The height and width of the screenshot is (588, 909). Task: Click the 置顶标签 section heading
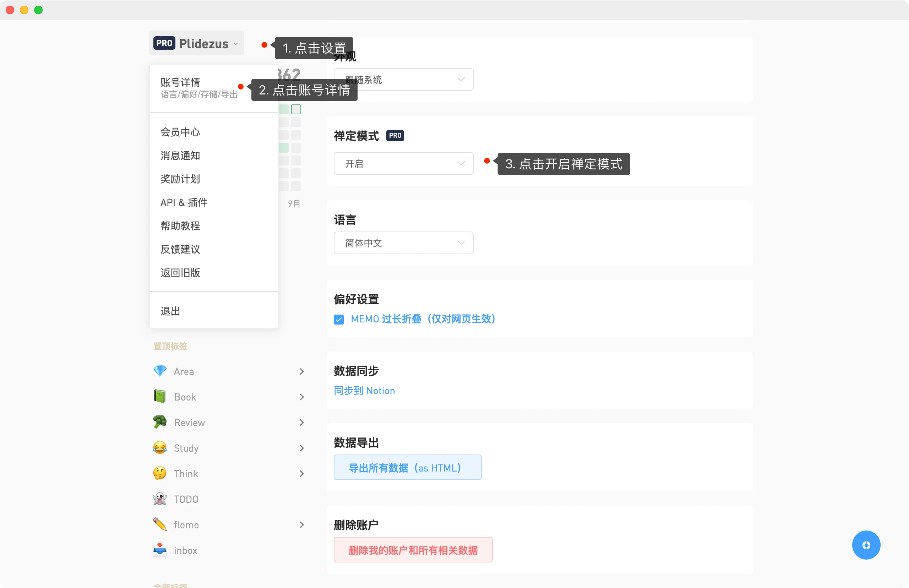[x=170, y=346]
